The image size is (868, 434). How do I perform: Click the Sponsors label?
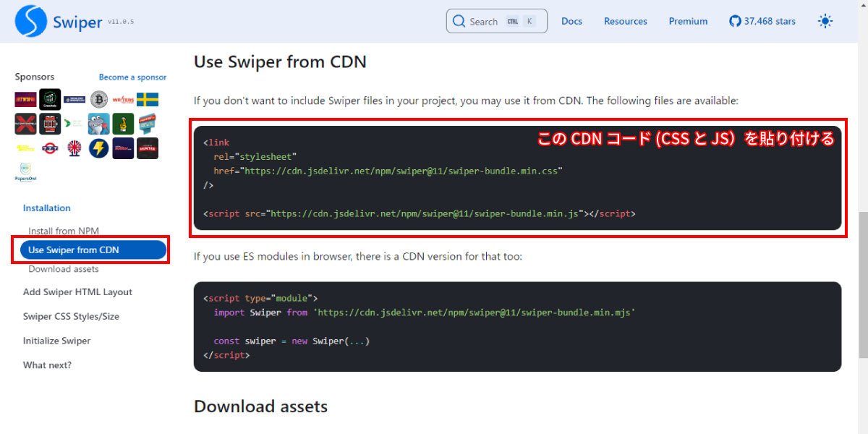point(35,77)
